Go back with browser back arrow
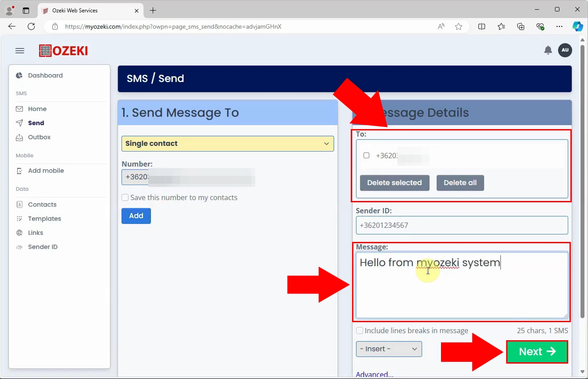Screen dimensions: 588x379 12,26
